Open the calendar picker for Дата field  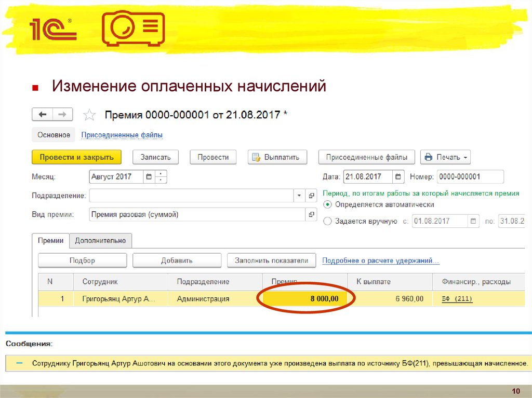pos(397,177)
